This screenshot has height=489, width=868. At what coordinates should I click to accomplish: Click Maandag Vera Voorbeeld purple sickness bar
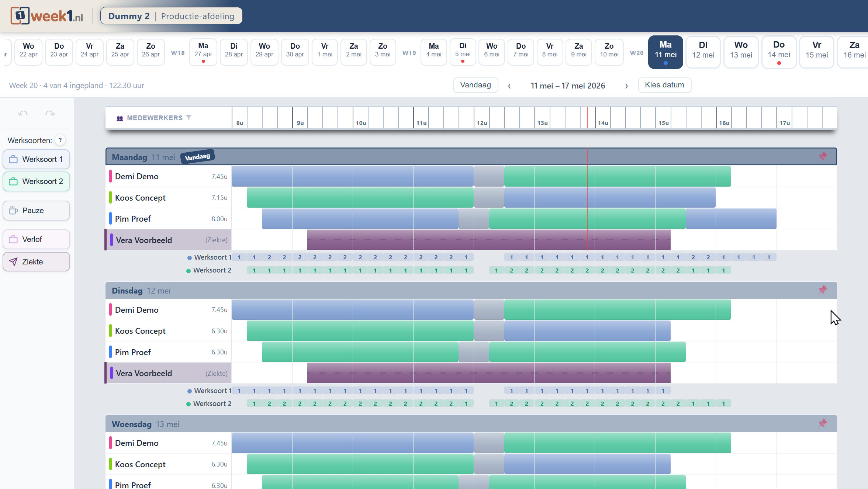(489, 240)
